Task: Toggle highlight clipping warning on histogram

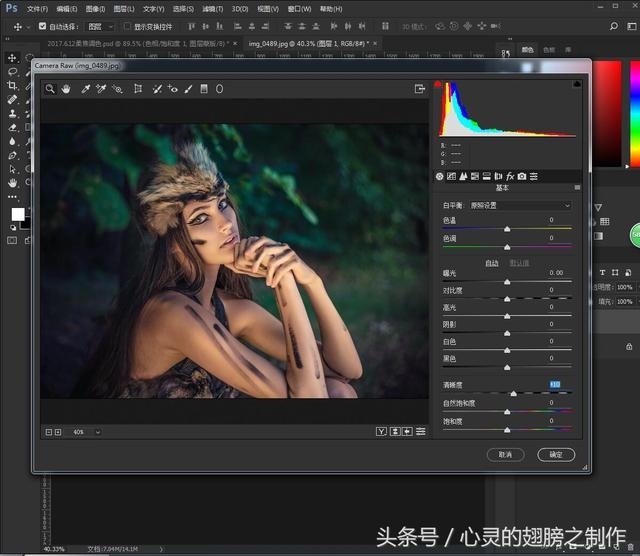Action: coord(577,84)
